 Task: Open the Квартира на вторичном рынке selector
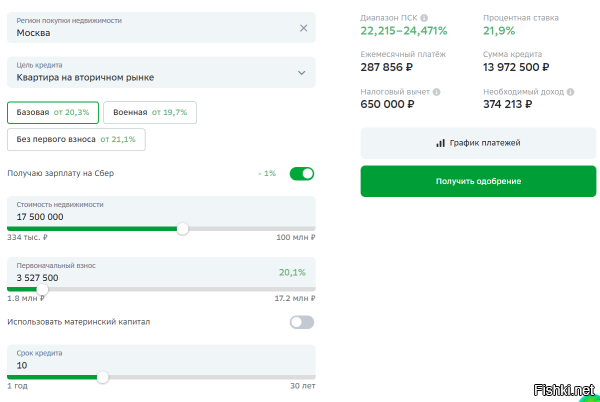coord(161,72)
